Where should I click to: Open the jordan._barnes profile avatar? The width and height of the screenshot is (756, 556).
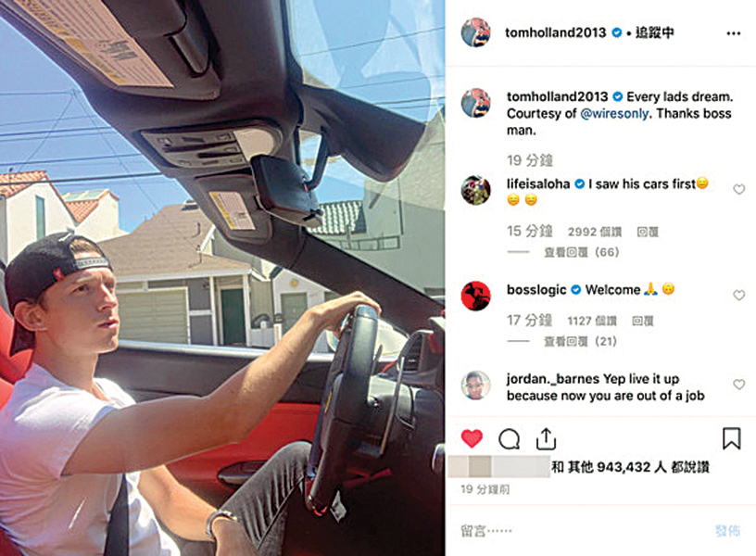coord(476,385)
